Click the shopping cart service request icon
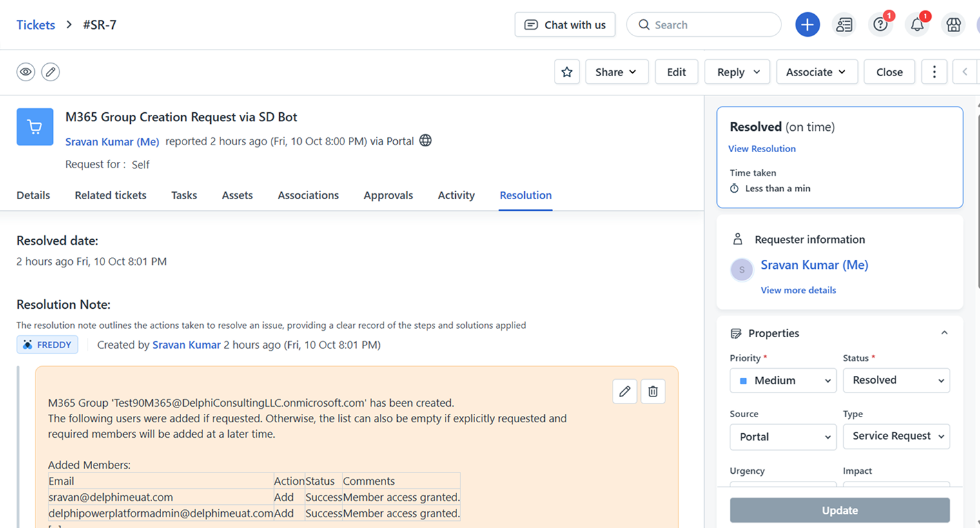The image size is (980, 528). click(x=35, y=127)
